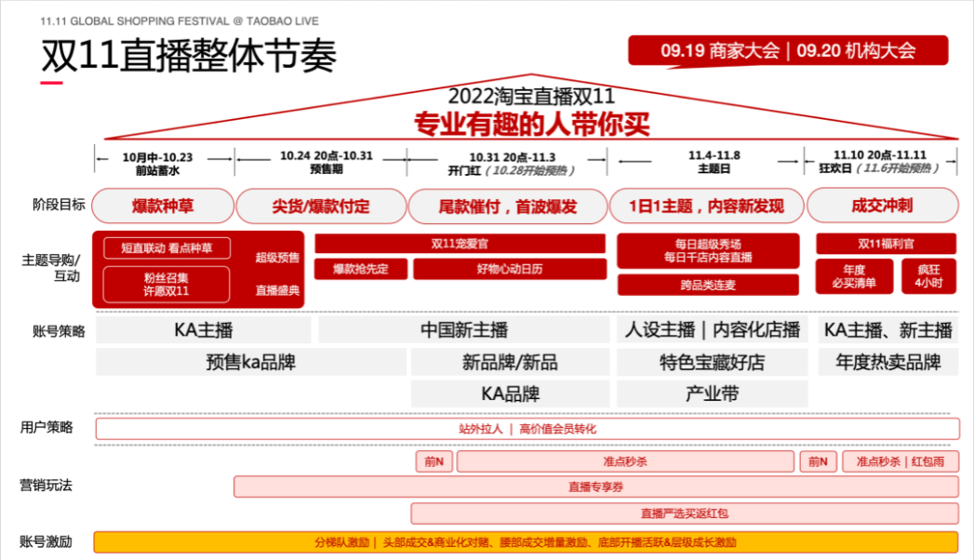This screenshot has width=974, height=560.
Task: Click the 2022淘宝直播双11 heading
Action: pos(532,96)
